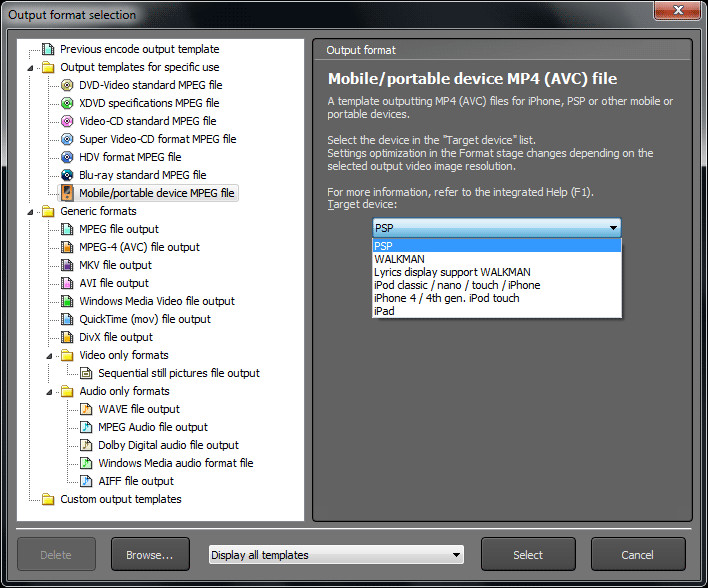The image size is (708, 588).
Task: Select Audio only formats folder label
Action: tap(124, 391)
